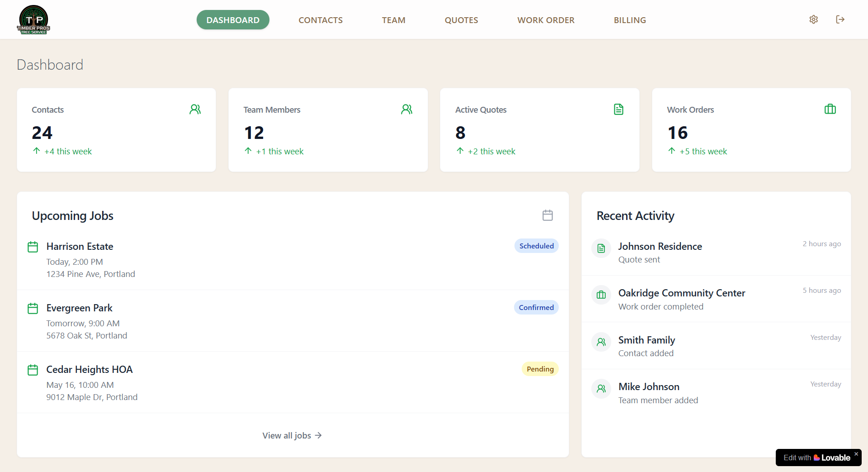This screenshot has width=868, height=472.
Task: Click the Upcoming Jobs calendar icon
Action: click(547, 215)
